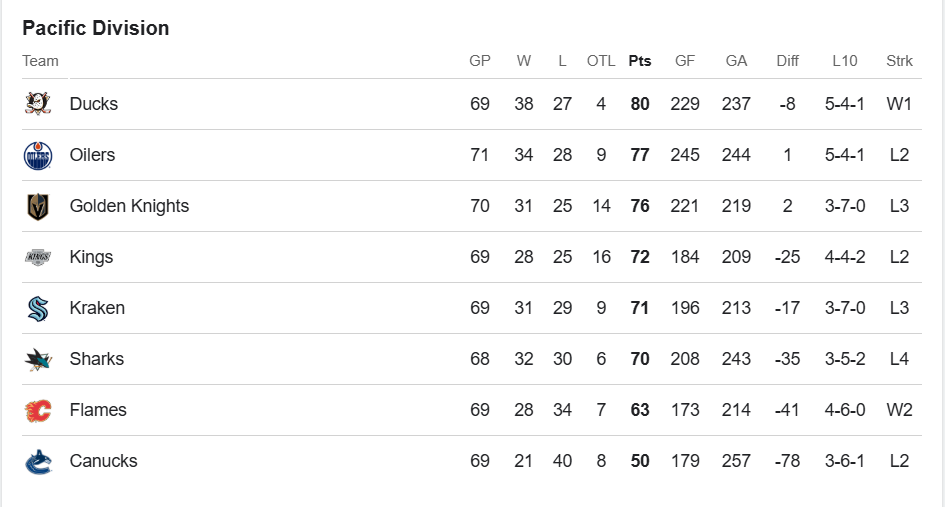Click the OTL column header
The height and width of the screenshot is (507, 945).
tap(601, 61)
